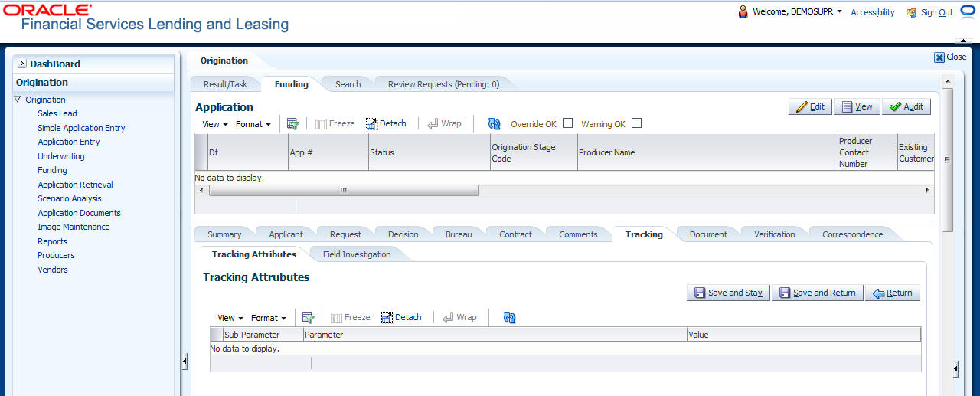The image size is (980, 396).
Task: Open Format menu in Tracking Attributes toolbar
Action: 269,317
